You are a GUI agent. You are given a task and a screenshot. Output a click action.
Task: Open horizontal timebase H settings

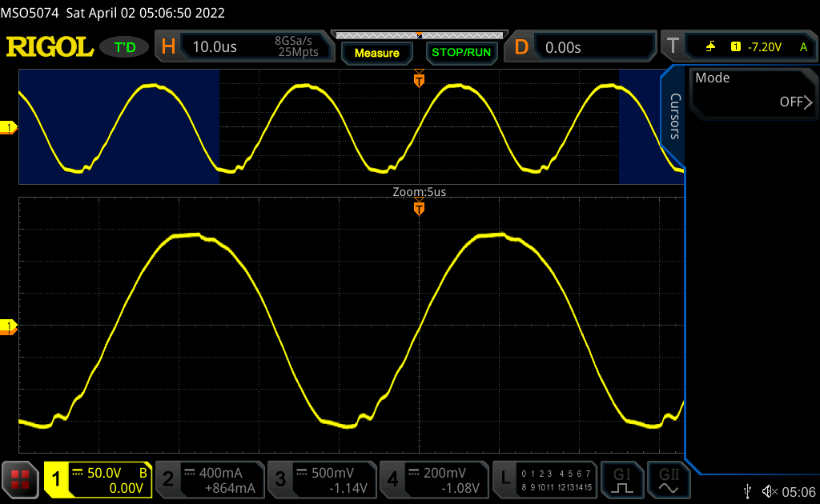click(x=168, y=47)
